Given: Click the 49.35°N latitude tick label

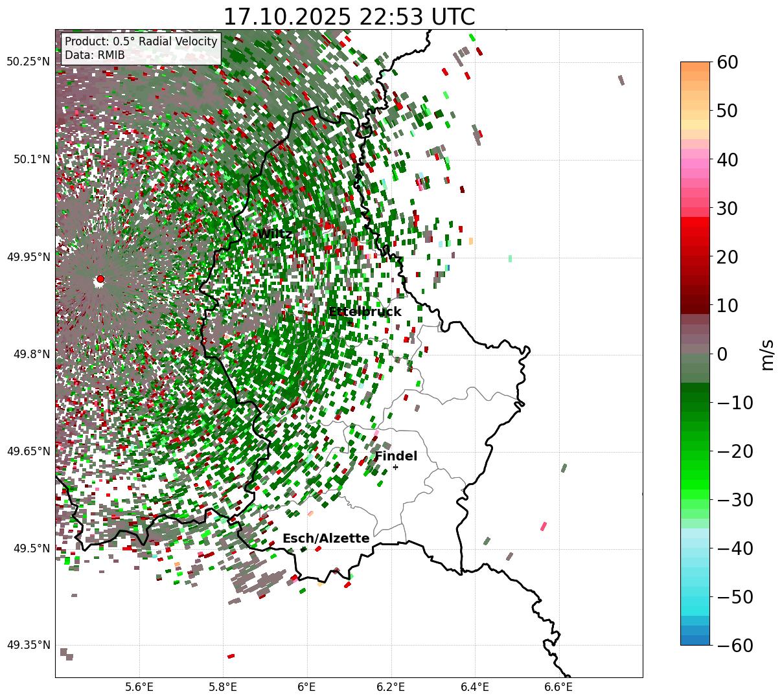Looking at the screenshot, I should tap(28, 645).
